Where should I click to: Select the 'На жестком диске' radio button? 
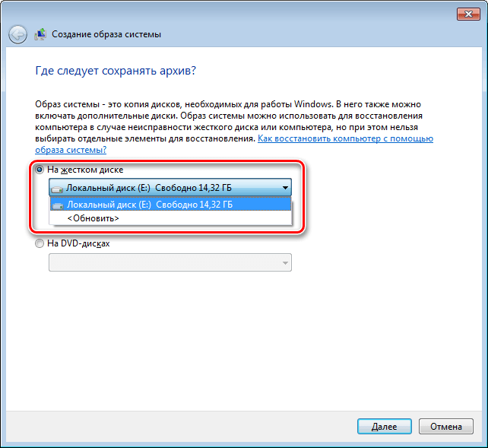pos(40,170)
